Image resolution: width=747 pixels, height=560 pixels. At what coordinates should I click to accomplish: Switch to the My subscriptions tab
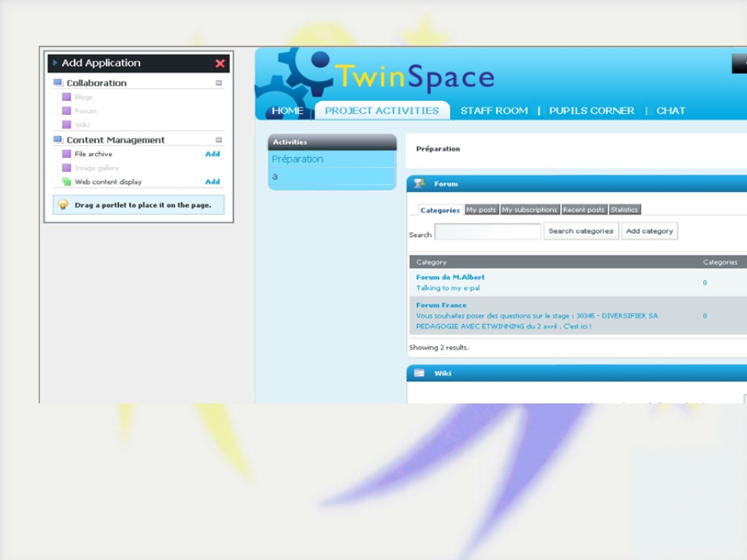coord(530,210)
